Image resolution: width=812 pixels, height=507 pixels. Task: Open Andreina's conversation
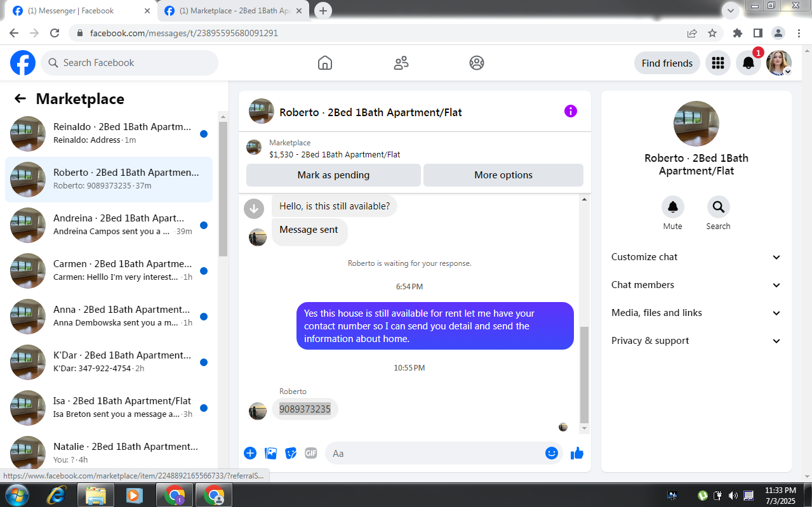click(x=109, y=225)
